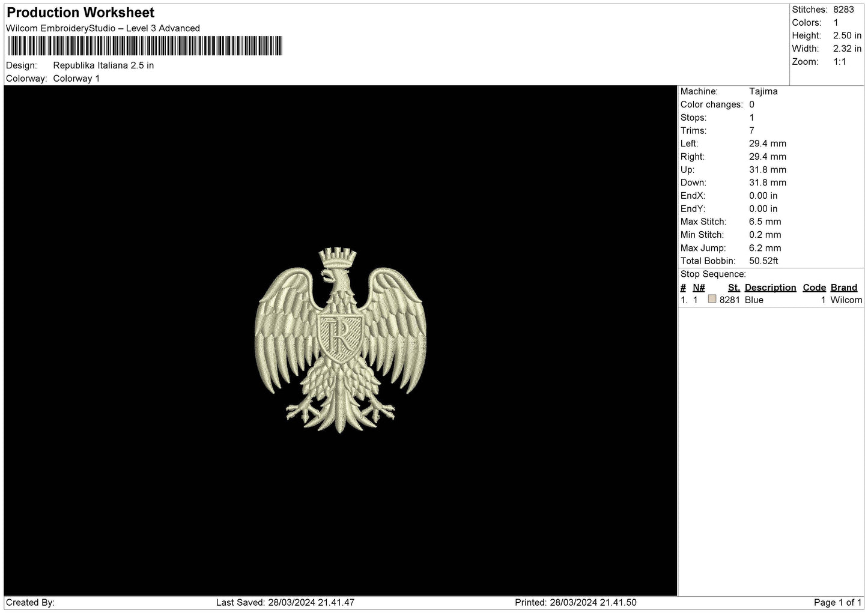Click the Stops value 1
This screenshot has width=868, height=613.
pyautogui.click(x=751, y=118)
